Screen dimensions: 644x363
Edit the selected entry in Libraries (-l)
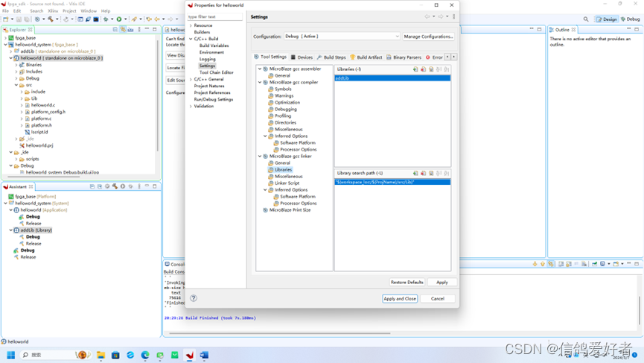tap(431, 69)
